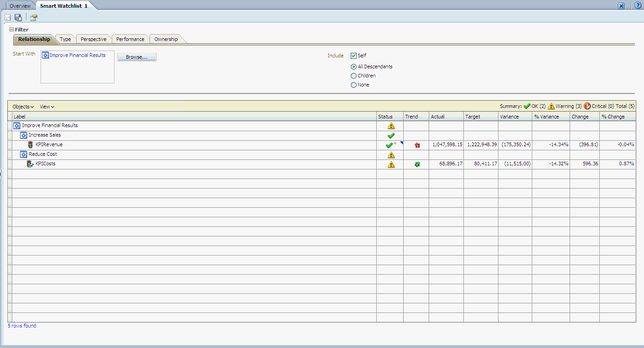Select the Reduce Cost row label
The height and width of the screenshot is (348, 644).
coord(43,154)
